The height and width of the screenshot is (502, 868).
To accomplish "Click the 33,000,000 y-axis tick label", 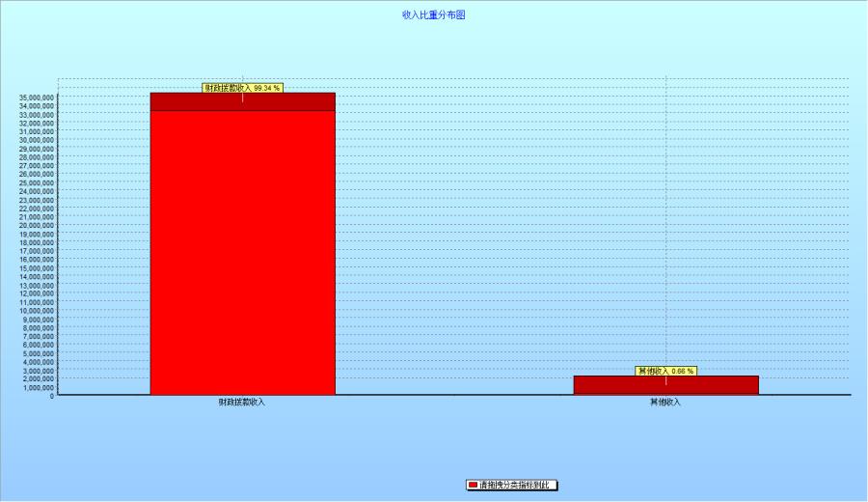I will [37, 115].
